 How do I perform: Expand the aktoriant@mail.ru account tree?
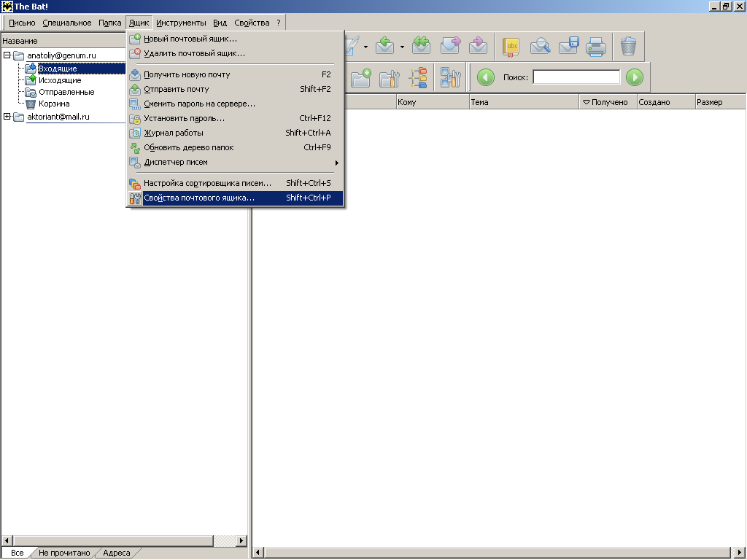pyautogui.click(x=7, y=117)
